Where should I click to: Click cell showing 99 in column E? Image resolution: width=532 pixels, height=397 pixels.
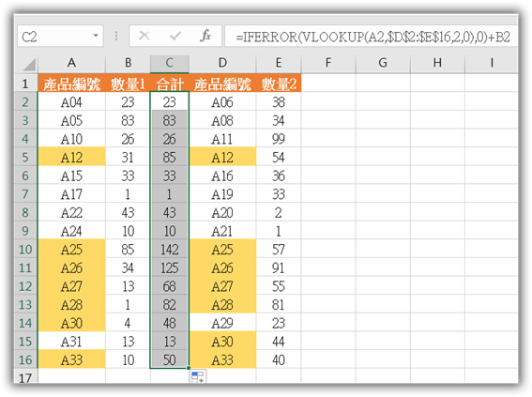279,139
